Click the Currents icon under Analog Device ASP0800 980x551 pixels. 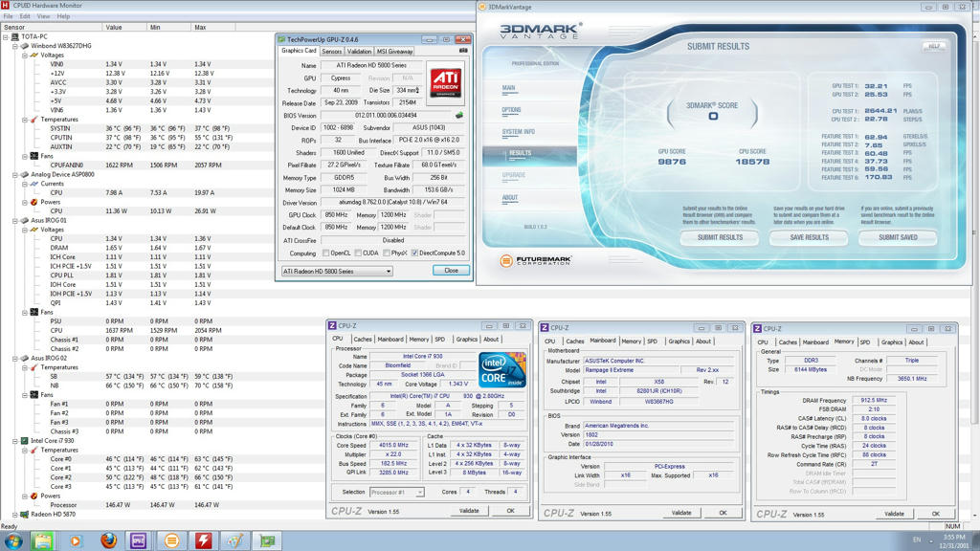coord(34,184)
